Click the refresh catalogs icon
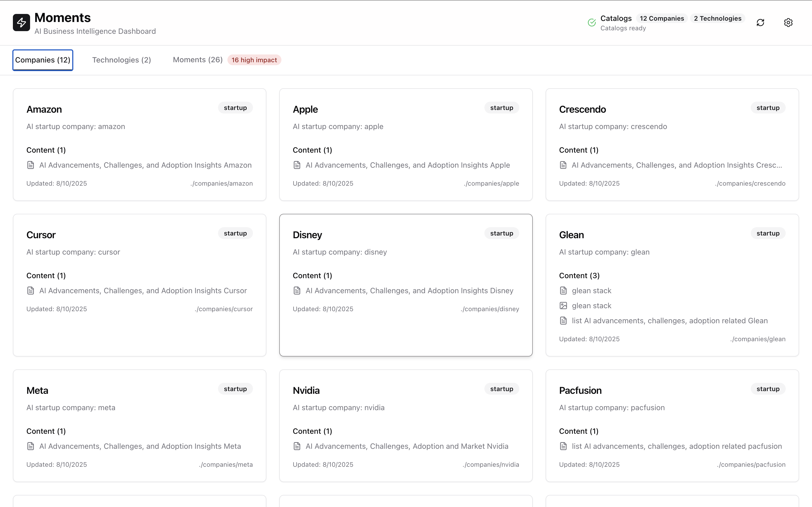The height and width of the screenshot is (507, 812). tap(760, 23)
